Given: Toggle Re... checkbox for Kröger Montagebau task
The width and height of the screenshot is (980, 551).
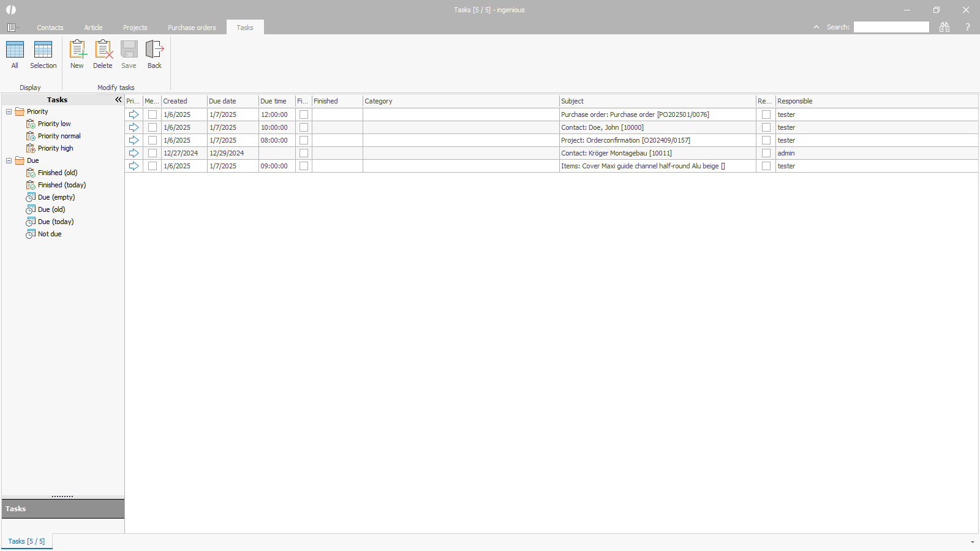Looking at the screenshot, I should [x=766, y=153].
